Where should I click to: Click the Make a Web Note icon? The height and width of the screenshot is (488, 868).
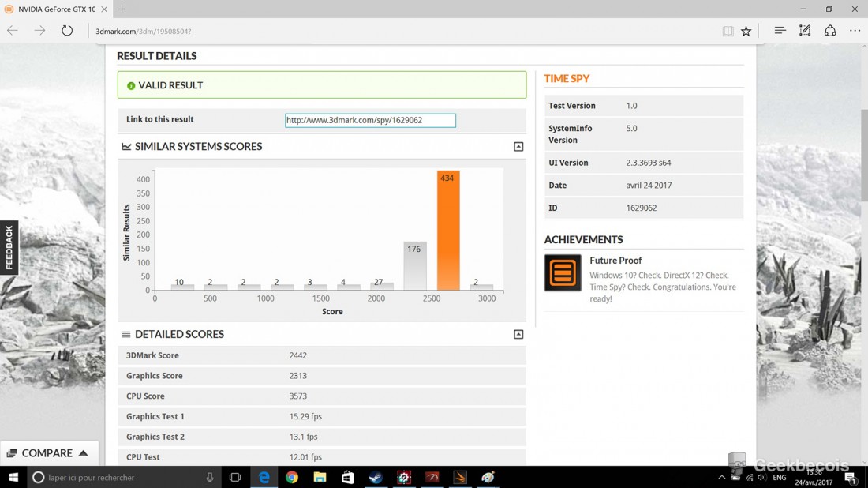click(x=805, y=31)
